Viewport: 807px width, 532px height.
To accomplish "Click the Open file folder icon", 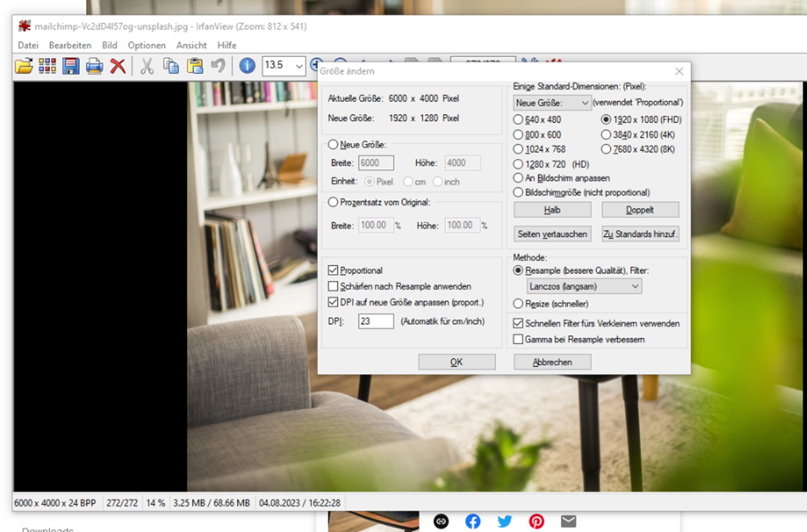I will (24, 66).
